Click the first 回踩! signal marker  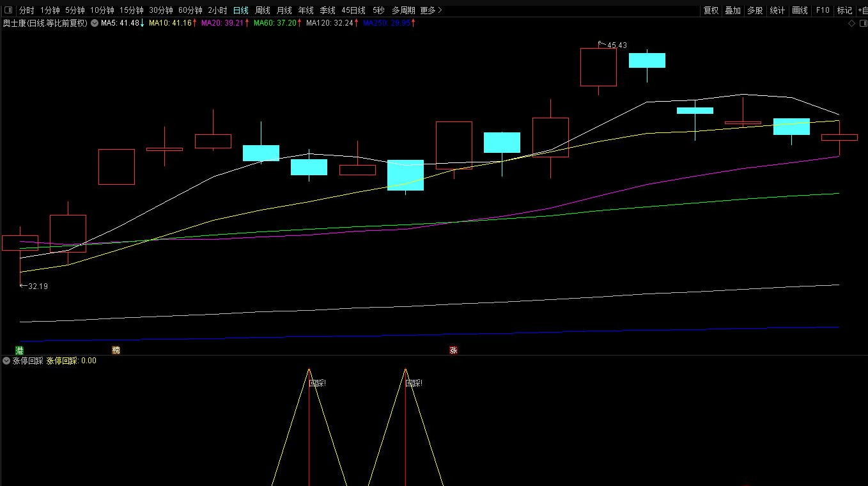click(317, 383)
